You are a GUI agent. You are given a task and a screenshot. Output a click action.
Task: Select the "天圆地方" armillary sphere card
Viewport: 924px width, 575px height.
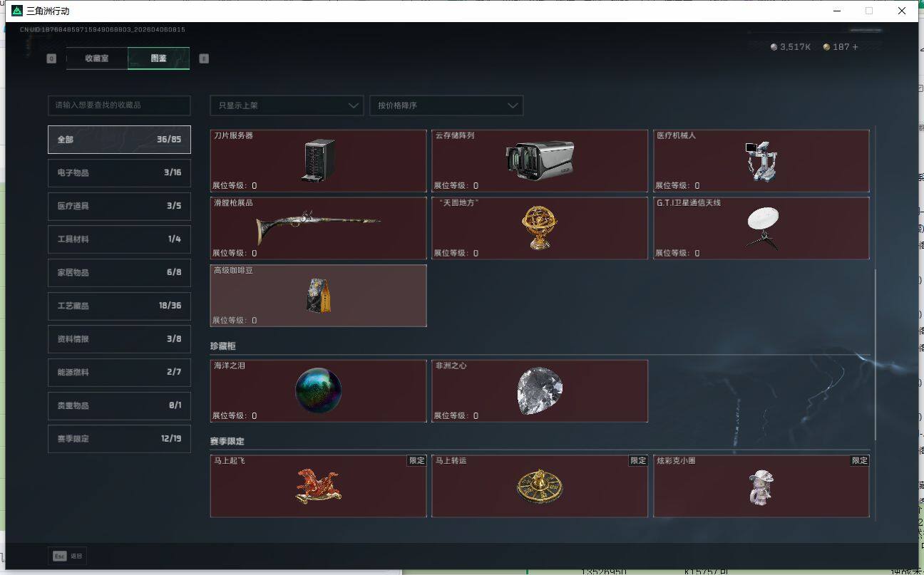point(540,228)
